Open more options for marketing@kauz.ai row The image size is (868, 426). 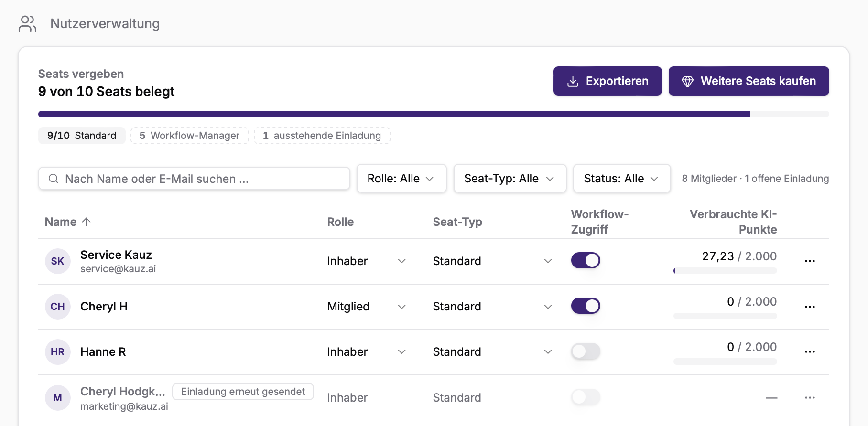click(810, 397)
